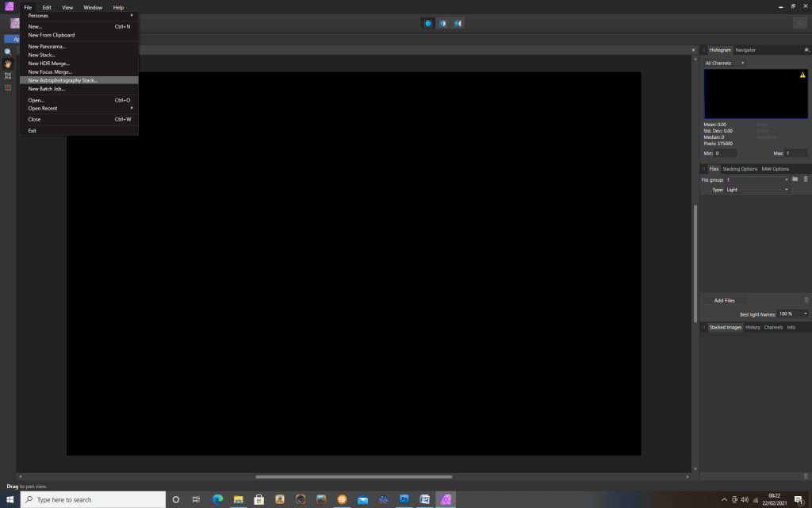Click the yellow histogram warning triangle
Viewport: 812px width, 508px height.
tap(802, 75)
